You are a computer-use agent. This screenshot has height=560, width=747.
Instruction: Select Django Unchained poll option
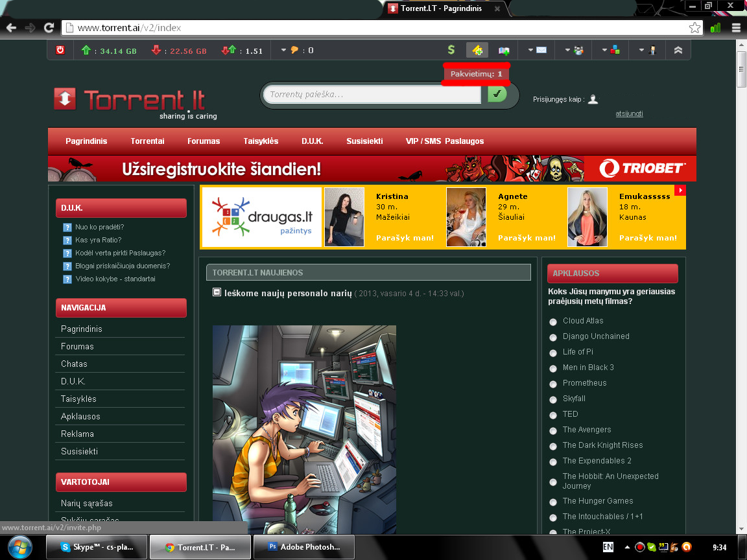(x=553, y=337)
